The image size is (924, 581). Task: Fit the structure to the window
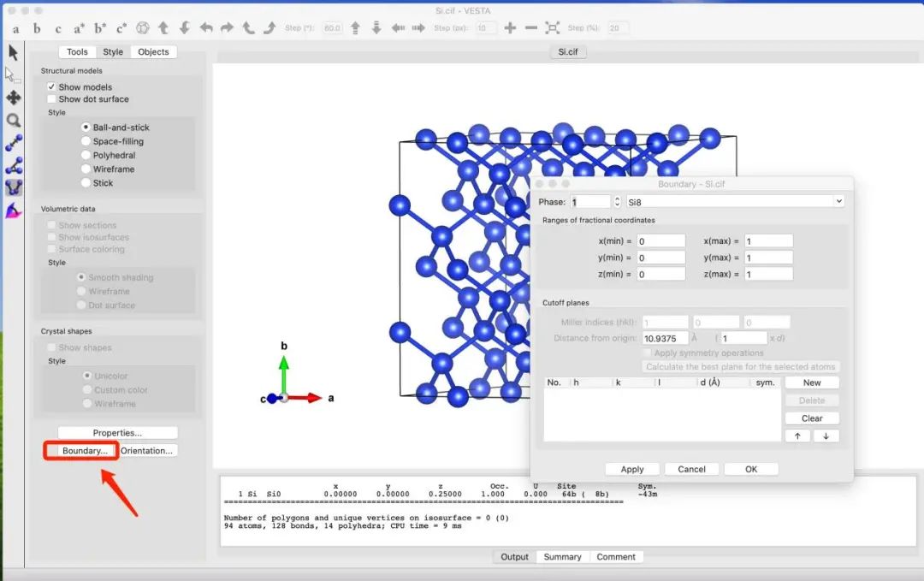(552, 27)
